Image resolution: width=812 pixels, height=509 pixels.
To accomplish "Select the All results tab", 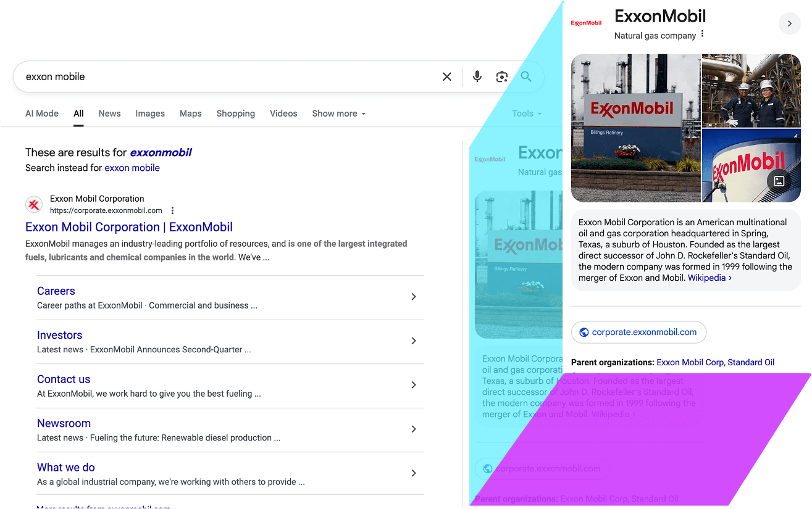I will [x=78, y=114].
